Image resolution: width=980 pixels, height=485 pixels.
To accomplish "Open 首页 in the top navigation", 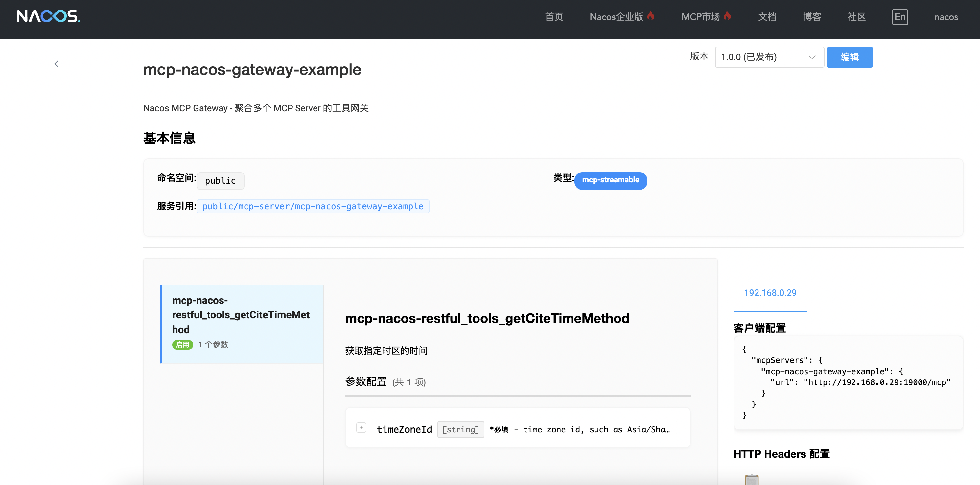I will [554, 17].
